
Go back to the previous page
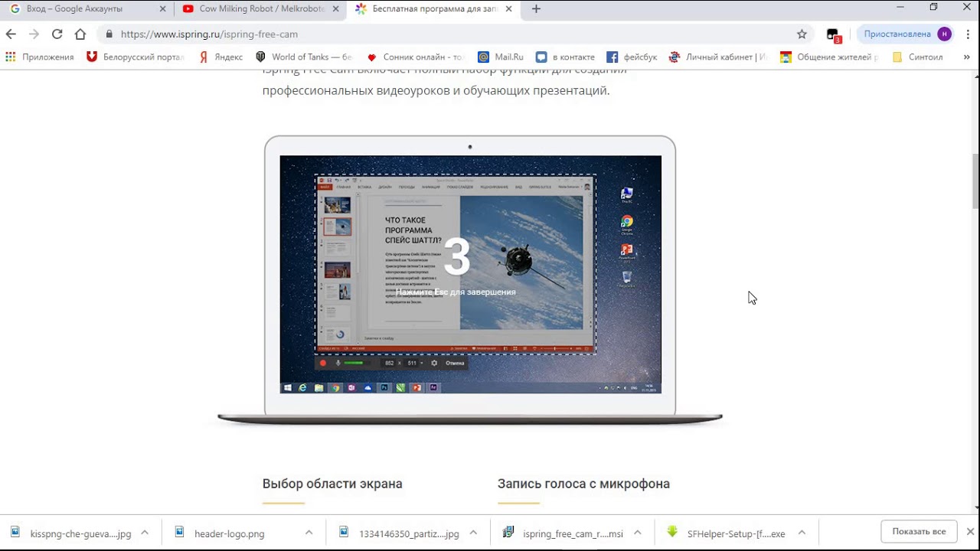click(x=11, y=34)
